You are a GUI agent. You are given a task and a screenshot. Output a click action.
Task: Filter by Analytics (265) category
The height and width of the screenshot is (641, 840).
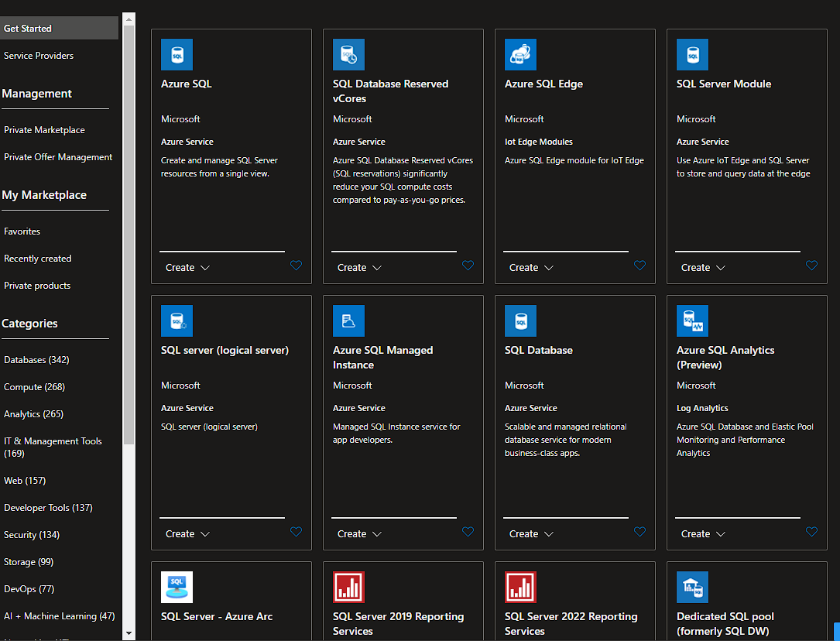pos(34,414)
